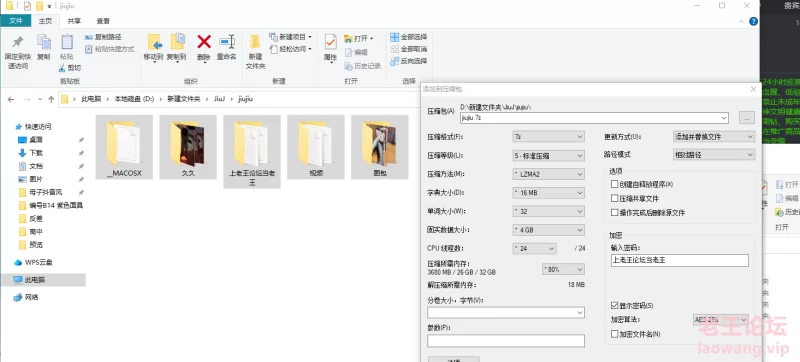Switch to View (查看) ribbon tab
Image resolution: width=800 pixels, height=362 pixels.
103,21
